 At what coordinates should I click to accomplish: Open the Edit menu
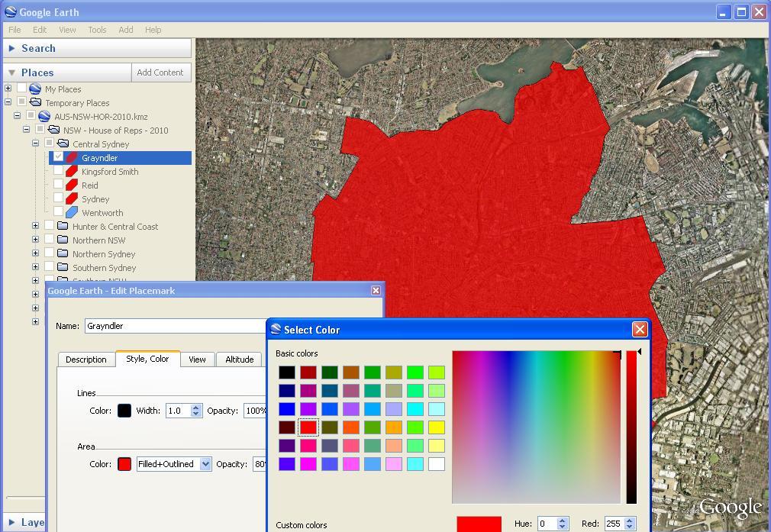(x=40, y=30)
